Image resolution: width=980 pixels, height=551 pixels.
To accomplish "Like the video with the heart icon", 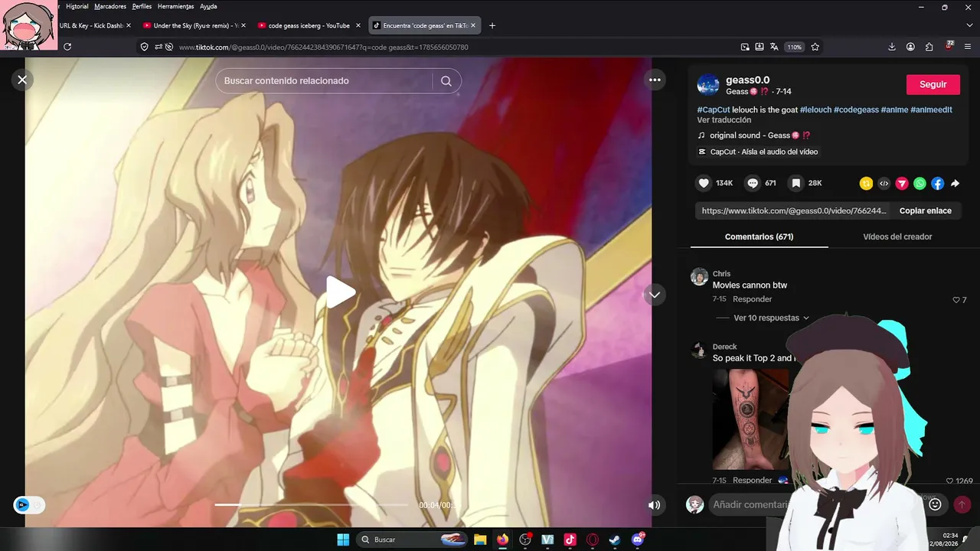I will tap(704, 184).
